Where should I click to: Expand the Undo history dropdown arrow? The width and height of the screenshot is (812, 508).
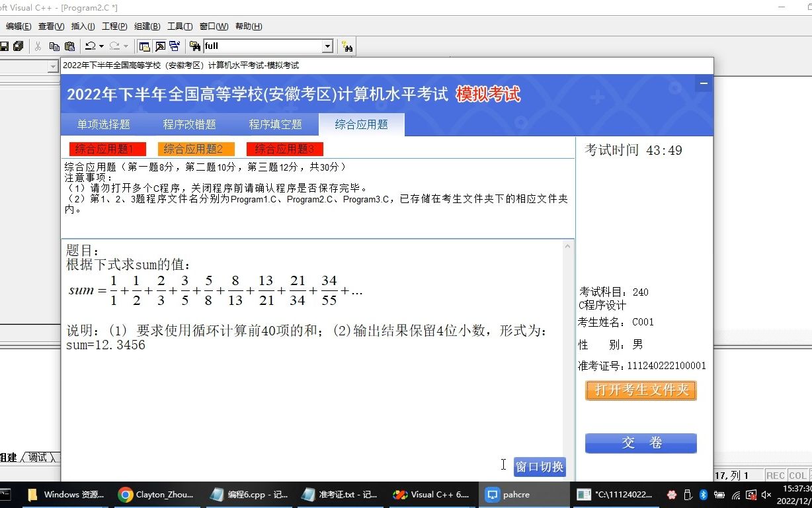click(x=101, y=46)
